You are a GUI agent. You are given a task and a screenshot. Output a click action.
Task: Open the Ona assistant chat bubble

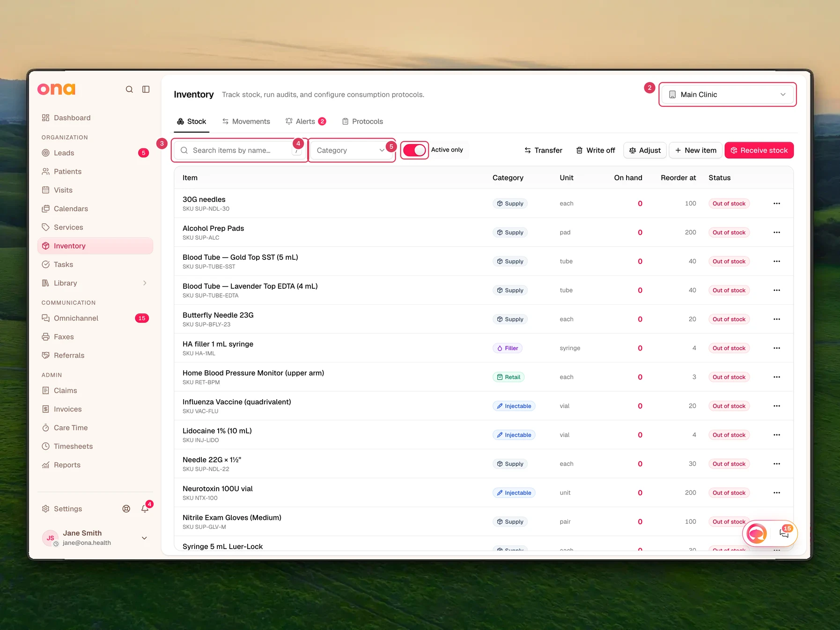tap(757, 533)
